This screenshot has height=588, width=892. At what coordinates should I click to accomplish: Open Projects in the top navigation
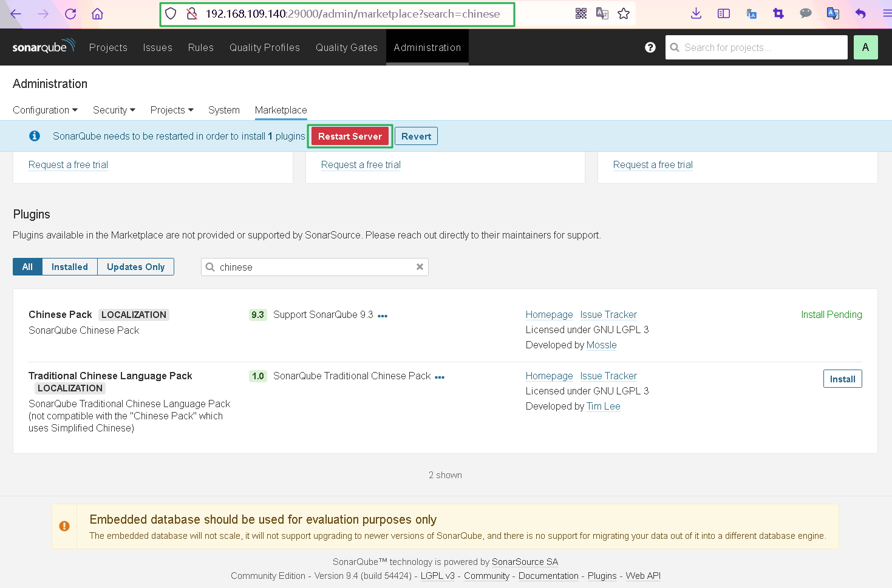tap(108, 47)
